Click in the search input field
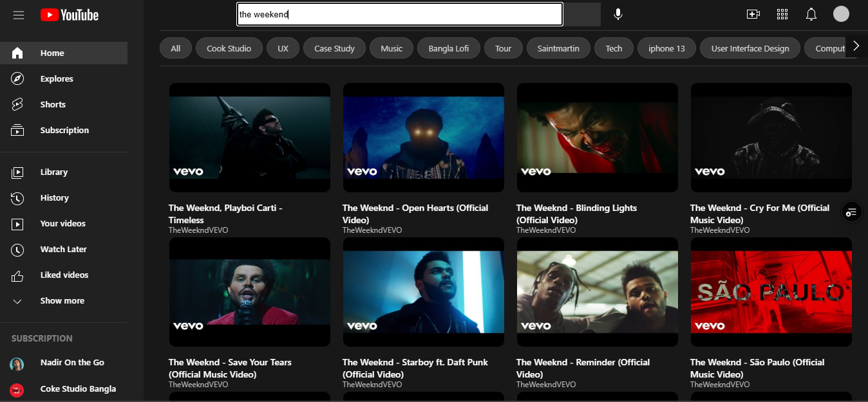This screenshot has width=868, height=402. (400, 14)
